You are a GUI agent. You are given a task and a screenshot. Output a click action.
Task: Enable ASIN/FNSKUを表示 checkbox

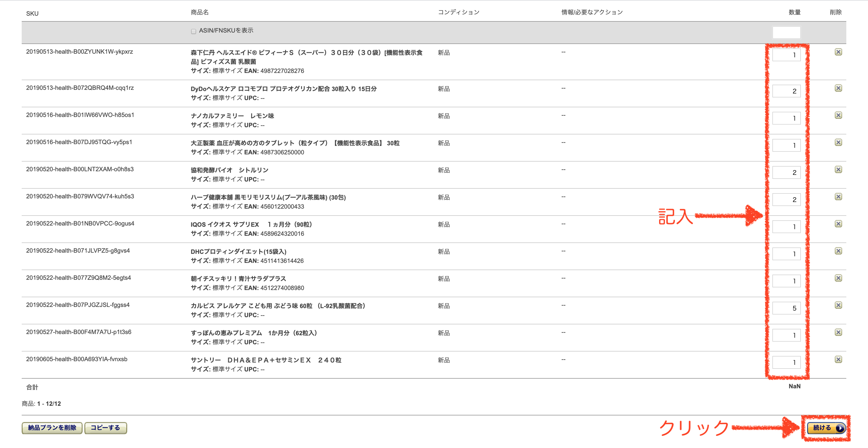193,31
